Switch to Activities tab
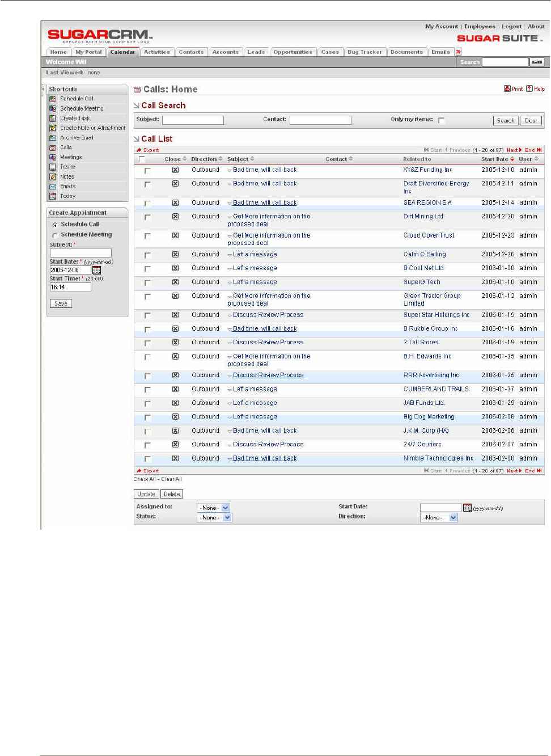 (157, 52)
